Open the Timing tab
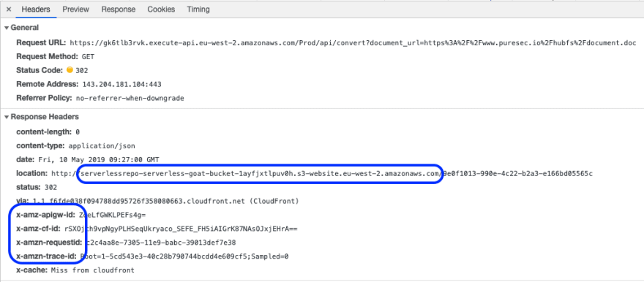 point(198,9)
